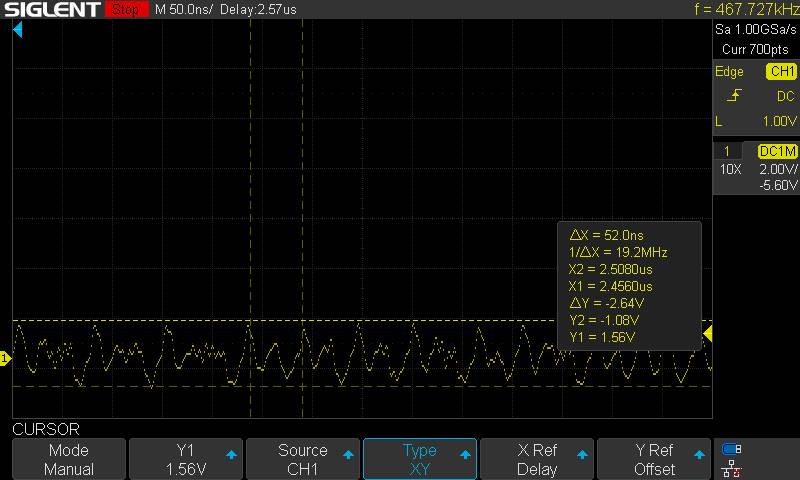Click the LAN network status icon
Image resolution: width=800 pixels, height=480 pixels.
coord(732,468)
